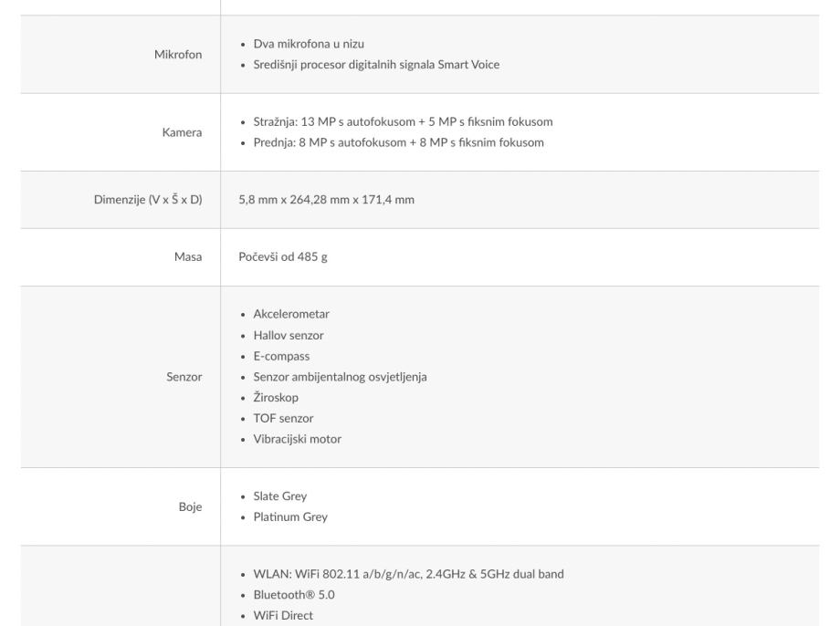This screenshot has height=626, width=840.
Task: Click the Masa row label
Action: (x=189, y=257)
